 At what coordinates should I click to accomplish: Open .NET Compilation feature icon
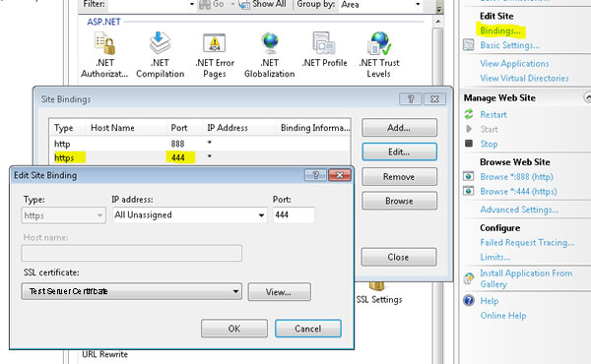161,43
